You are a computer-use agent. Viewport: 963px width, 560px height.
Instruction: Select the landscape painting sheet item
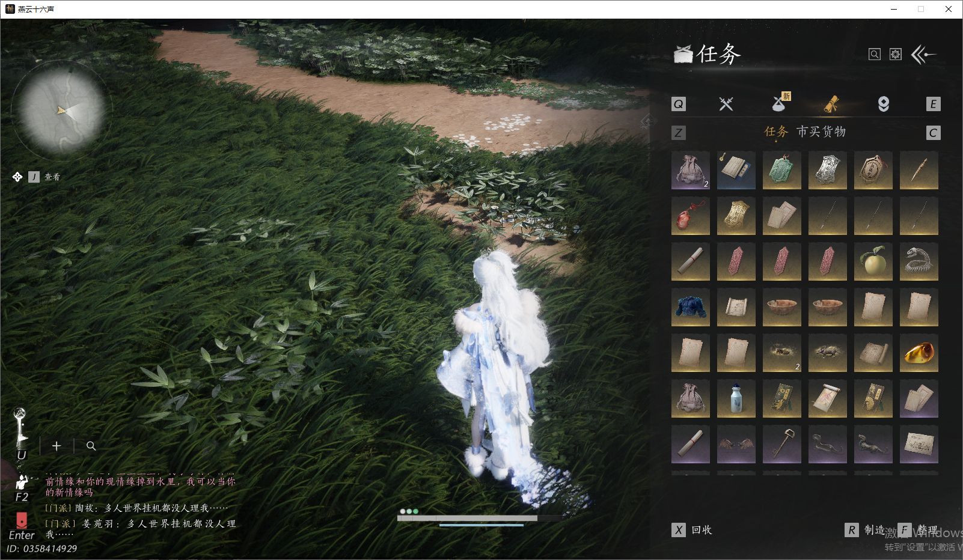[919, 445]
